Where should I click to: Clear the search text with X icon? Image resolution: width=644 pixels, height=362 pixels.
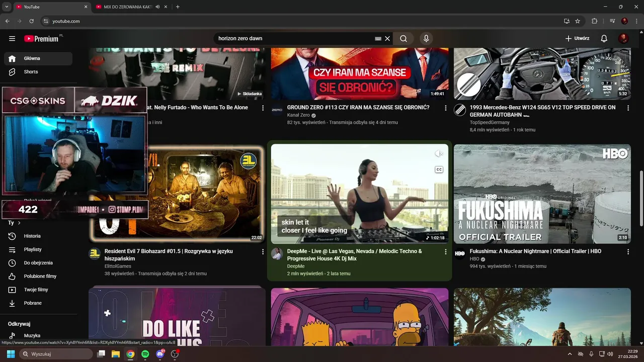point(387,39)
